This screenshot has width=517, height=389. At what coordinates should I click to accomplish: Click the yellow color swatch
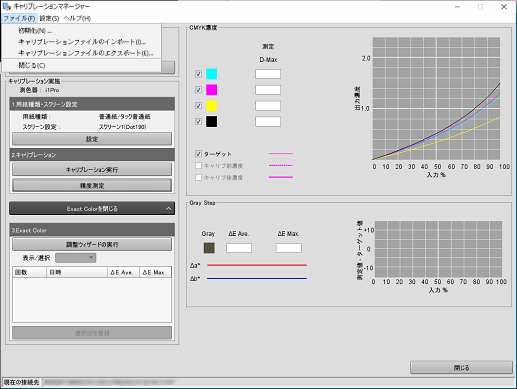[211, 106]
